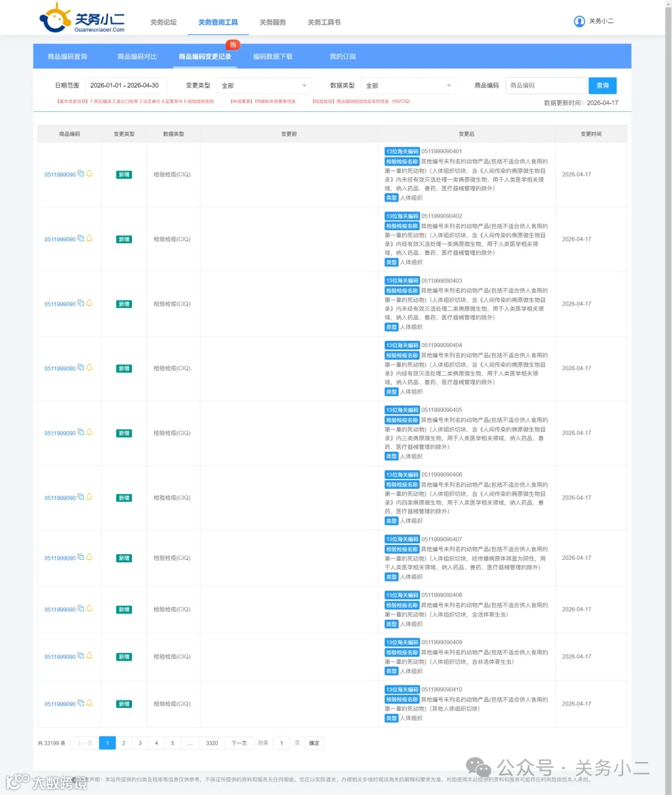Open the 关务查询工具 menu
Screen dimensions: 672x795
pyautogui.click(x=218, y=22)
